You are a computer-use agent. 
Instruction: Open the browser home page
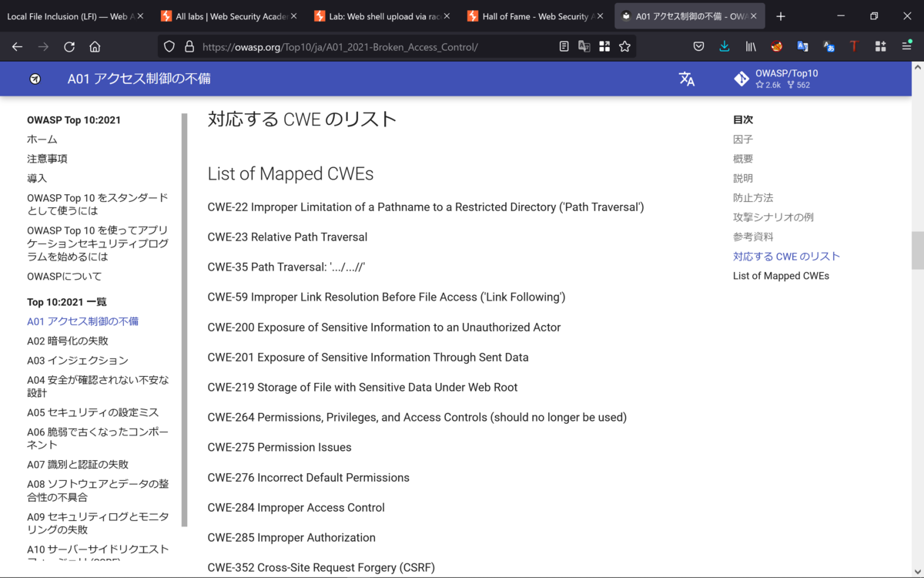tap(95, 46)
